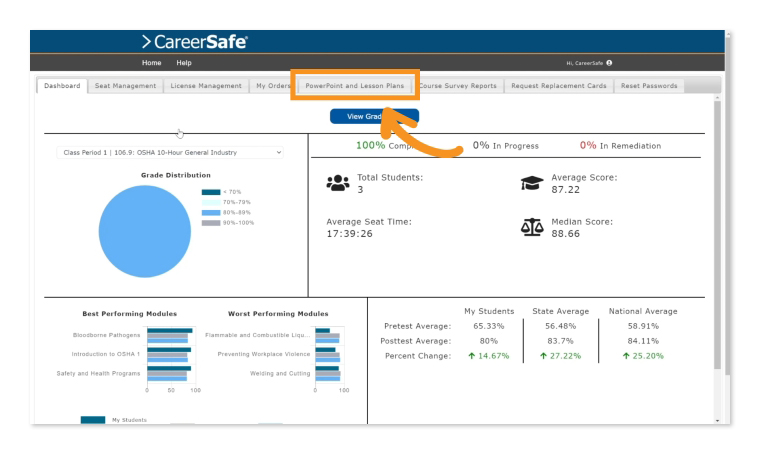This screenshot has height=454, width=760.
Task: Click the green up arrow beside 14.67%
Action: click(x=472, y=356)
